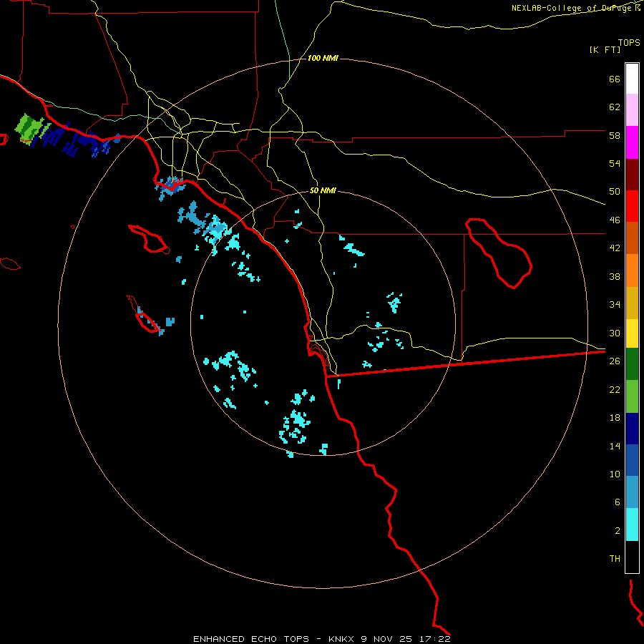Click the '26' legend scale value

point(615,361)
